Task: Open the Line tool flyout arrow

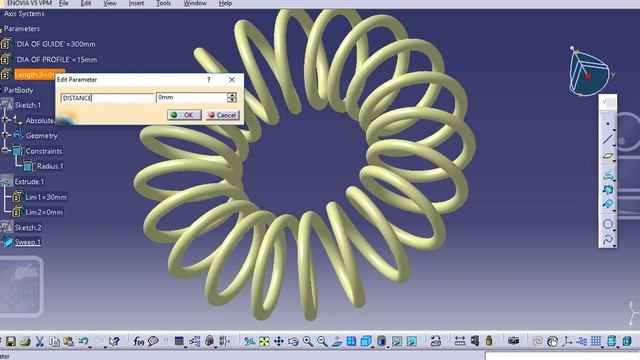Action: (613, 145)
